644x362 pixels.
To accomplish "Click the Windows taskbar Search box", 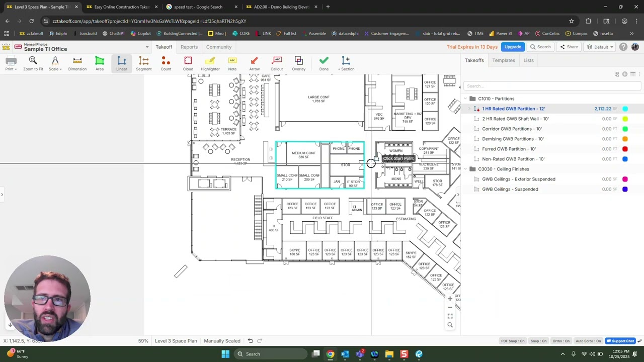I will point(272,354).
